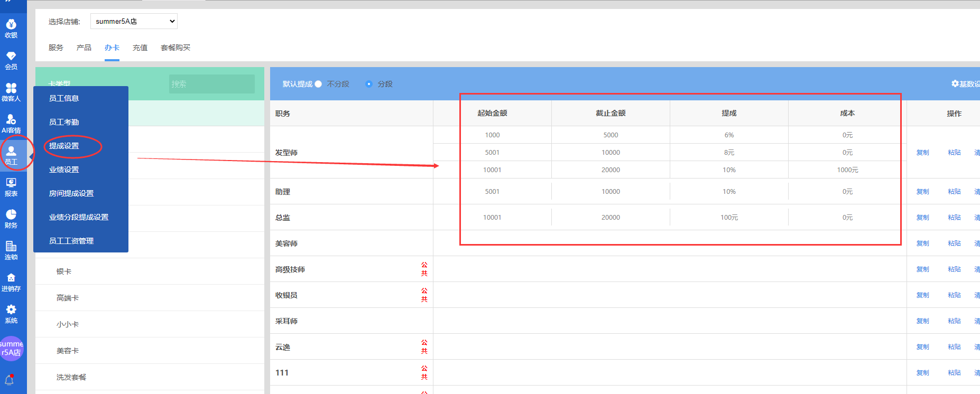980x394 pixels.
Task: Open the 系统 system settings sidebar icon
Action: pyautogui.click(x=11, y=314)
